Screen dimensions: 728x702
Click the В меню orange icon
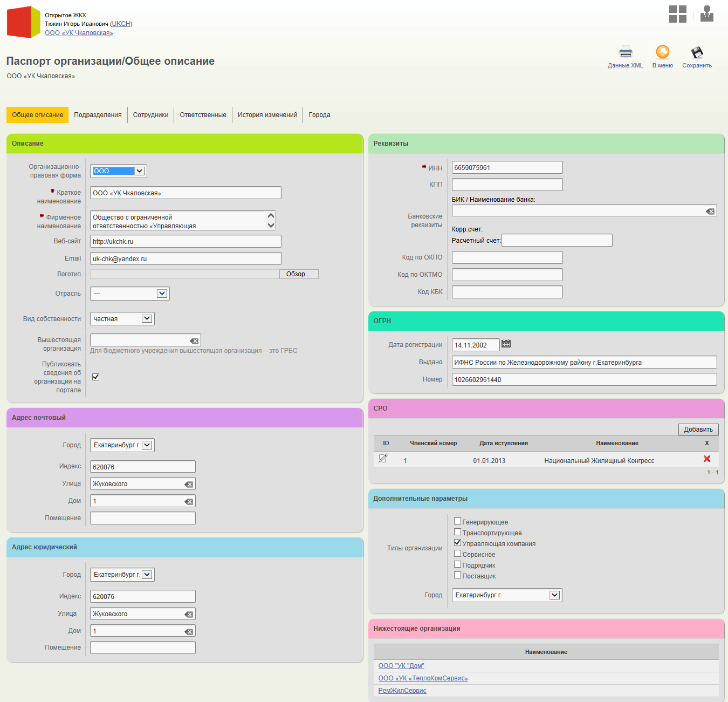(662, 52)
